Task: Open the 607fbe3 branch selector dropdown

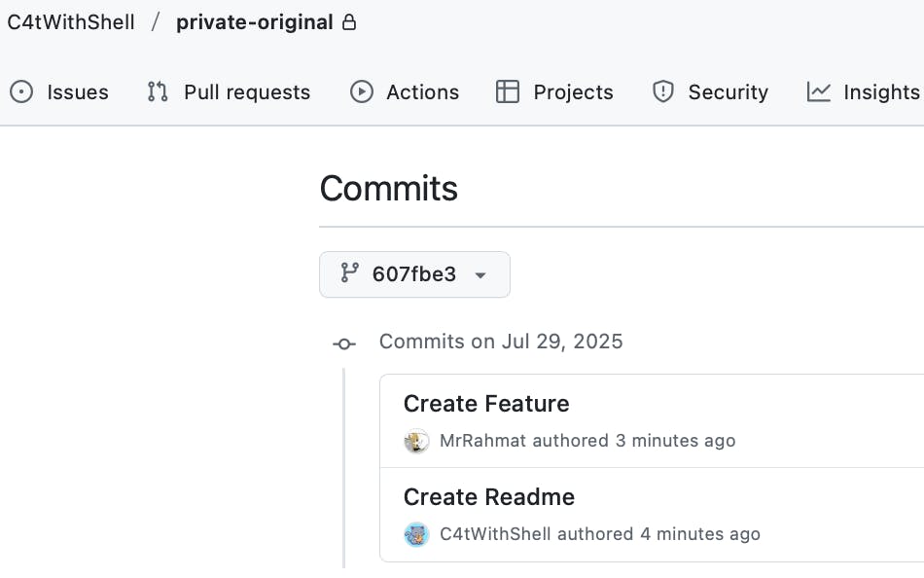Action: click(415, 274)
